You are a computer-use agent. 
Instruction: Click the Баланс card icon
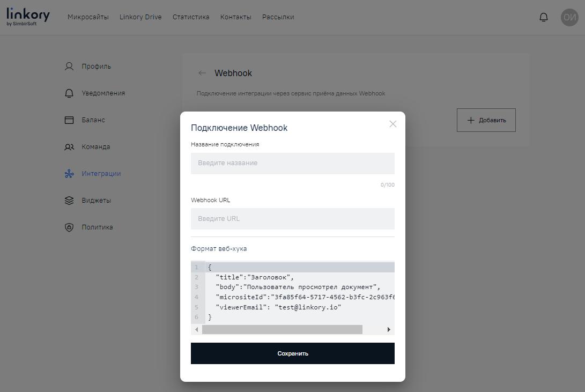pos(69,120)
